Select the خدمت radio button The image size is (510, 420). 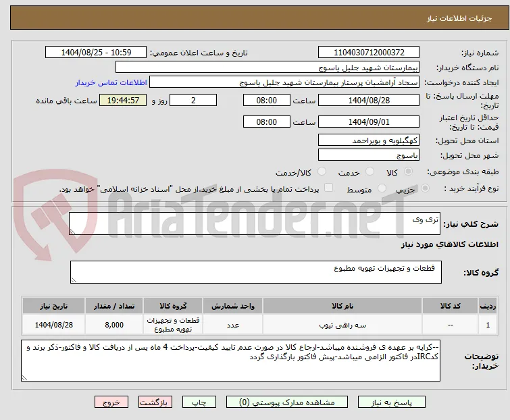[369, 172]
